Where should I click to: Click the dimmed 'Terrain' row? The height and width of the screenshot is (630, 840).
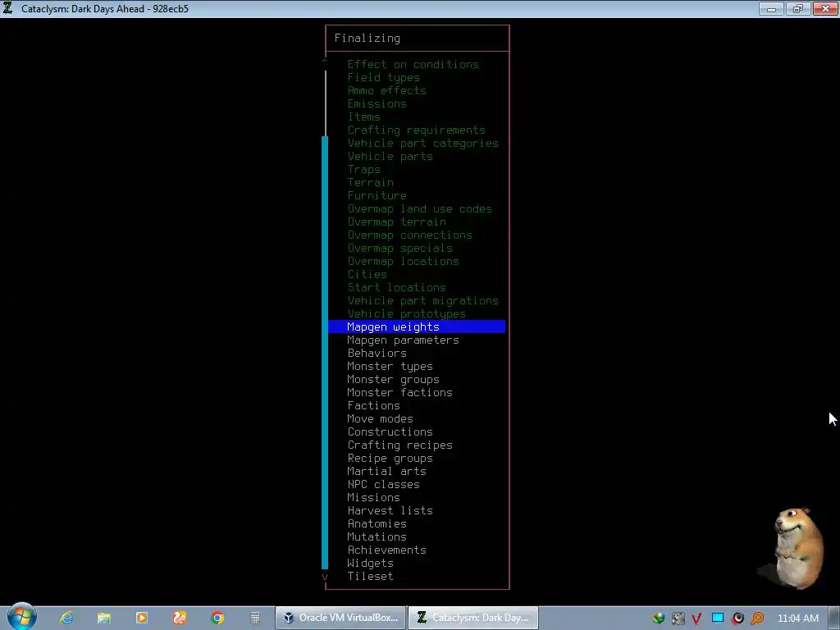[x=370, y=183]
